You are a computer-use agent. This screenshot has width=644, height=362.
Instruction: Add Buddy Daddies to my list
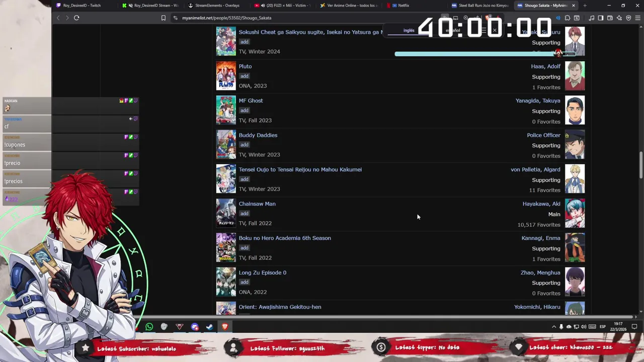pyautogui.click(x=244, y=145)
